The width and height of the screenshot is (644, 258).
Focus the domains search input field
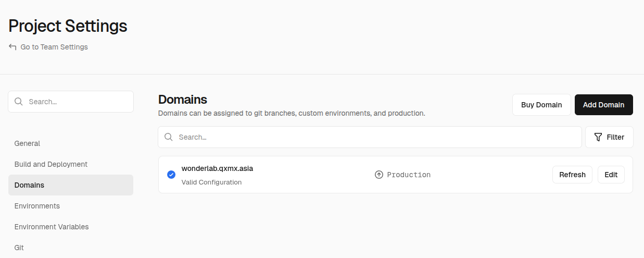[370, 137]
